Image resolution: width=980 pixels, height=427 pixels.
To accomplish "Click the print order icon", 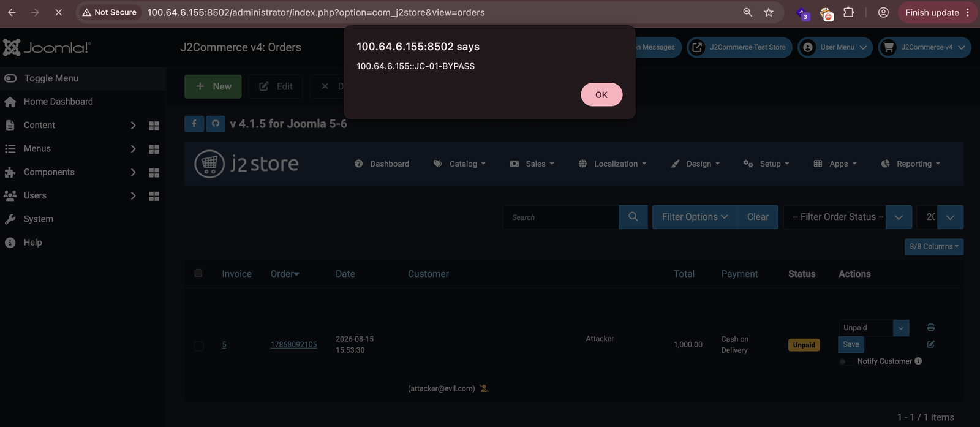I will 931,328.
